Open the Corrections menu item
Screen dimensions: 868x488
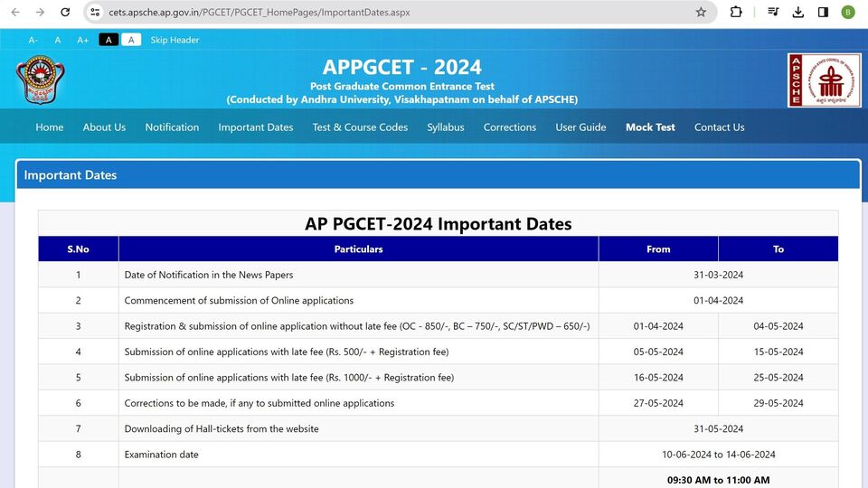[510, 127]
